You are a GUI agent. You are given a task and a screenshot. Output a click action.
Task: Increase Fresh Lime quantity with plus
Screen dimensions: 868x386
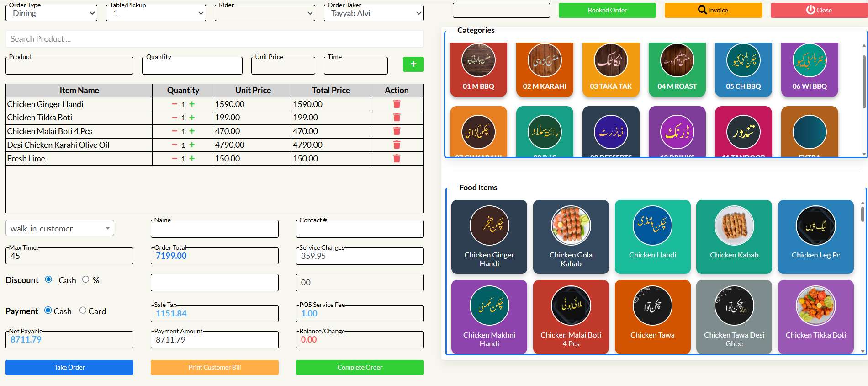pyautogui.click(x=192, y=159)
